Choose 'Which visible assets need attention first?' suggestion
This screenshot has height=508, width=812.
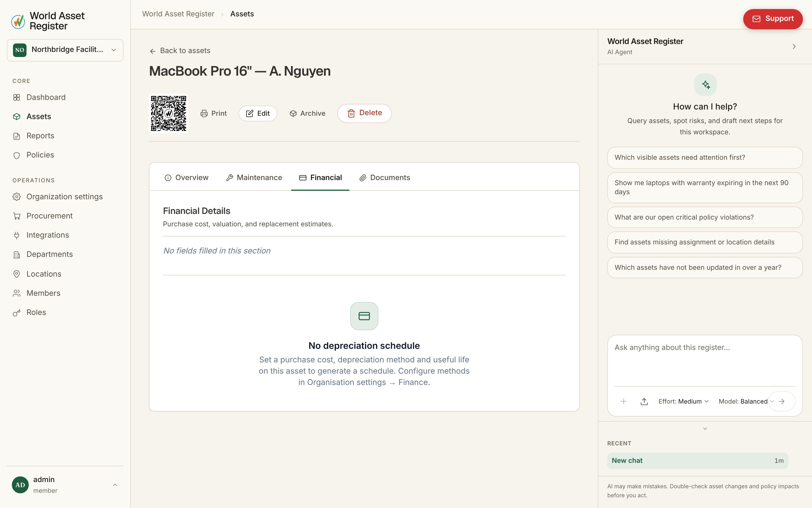tap(705, 157)
